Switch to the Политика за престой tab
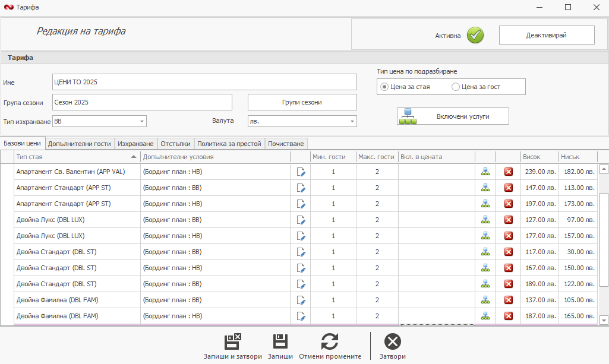This screenshot has height=364, width=609. [229, 144]
